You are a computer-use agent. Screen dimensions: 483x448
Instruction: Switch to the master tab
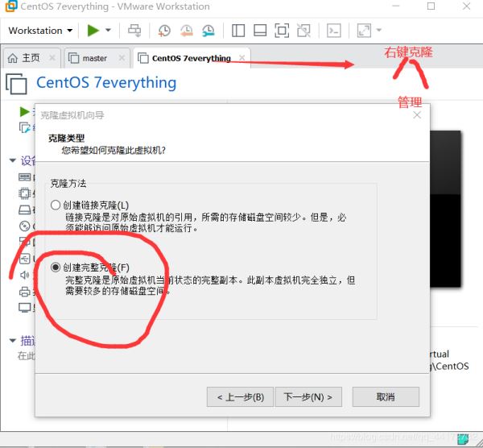click(94, 58)
